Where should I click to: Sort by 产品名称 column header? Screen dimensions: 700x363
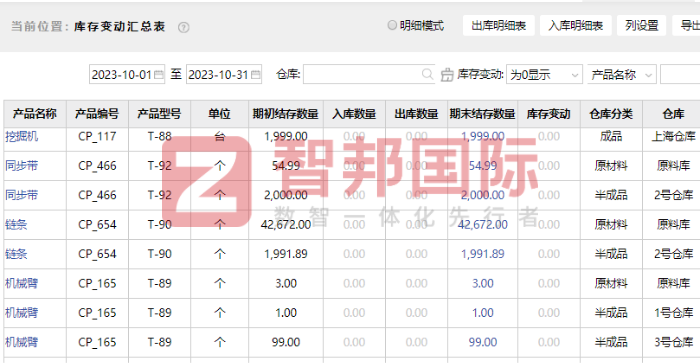click(35, 114)
